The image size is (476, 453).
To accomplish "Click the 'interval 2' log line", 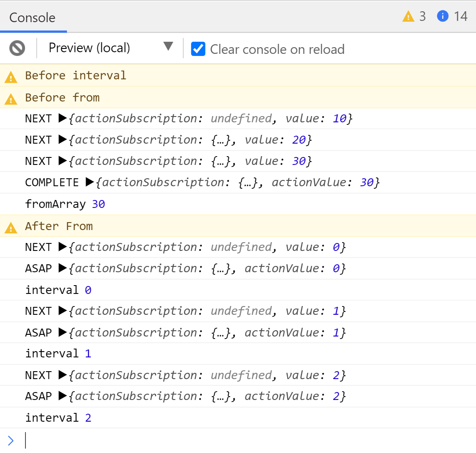I will (238, 418).
